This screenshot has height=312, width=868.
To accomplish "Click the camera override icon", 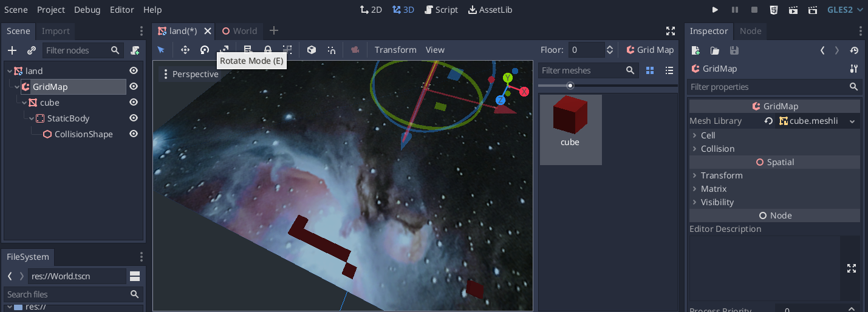I will tap(355, 50).
